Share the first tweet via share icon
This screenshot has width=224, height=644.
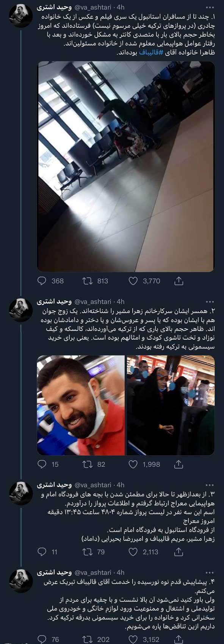(x=179, y=281)
